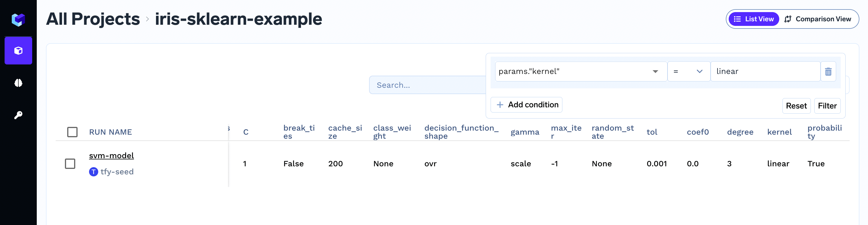Click the Reset button
The image size is (868, 225).
796,106
